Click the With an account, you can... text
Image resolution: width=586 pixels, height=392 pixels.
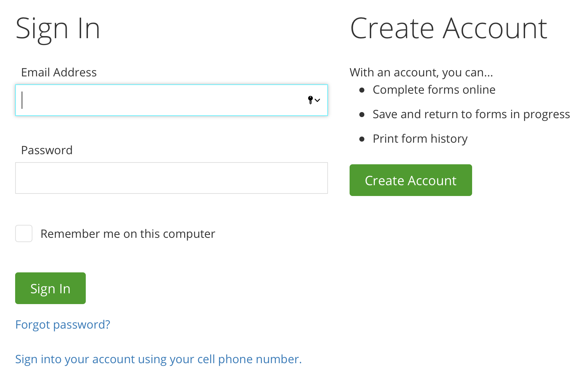(x=421, y=72)
